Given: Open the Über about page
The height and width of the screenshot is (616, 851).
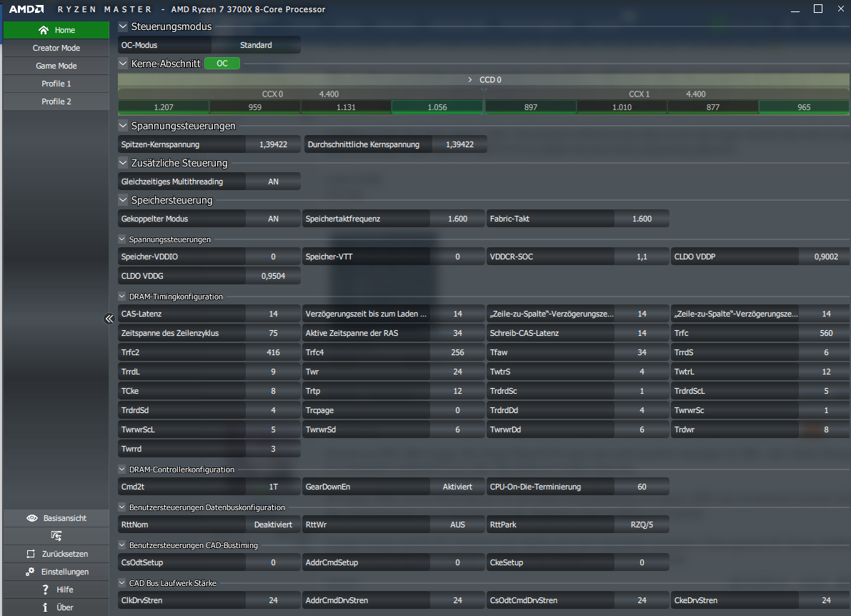Looking at the screenshot, I should pos(56,607).
